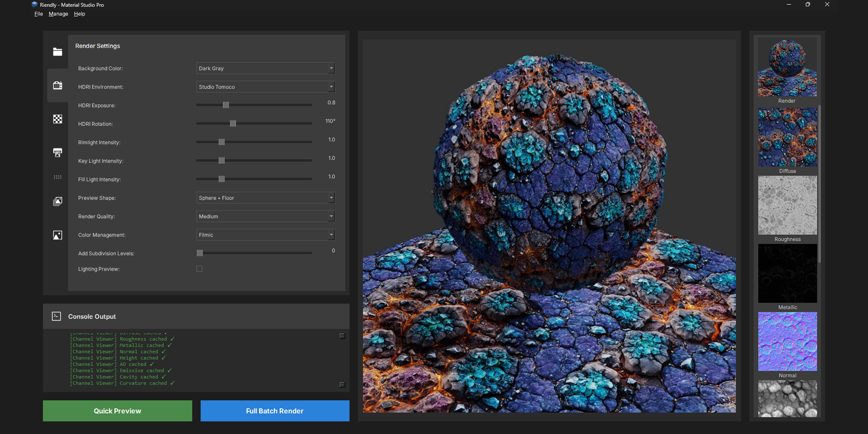Click the HDRI Exposure slider handle
Screen dimensions: 868x434
226,105
